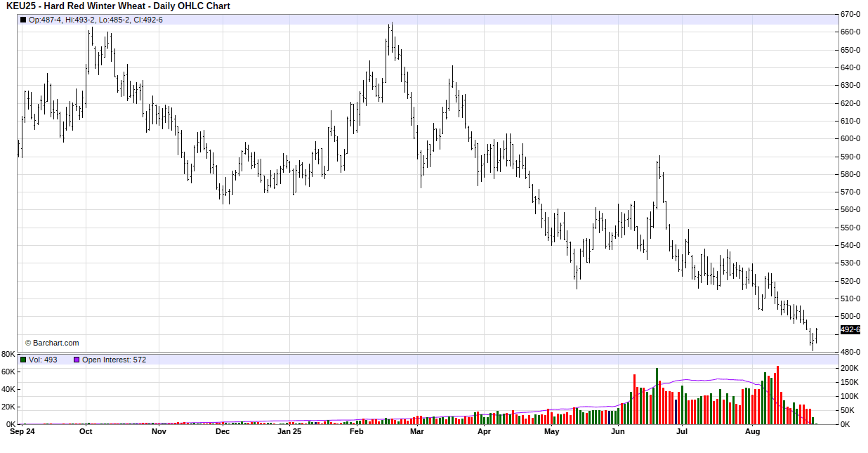Click the 20K volume axis label
868x453 pixels.
(x=8, y=407)
